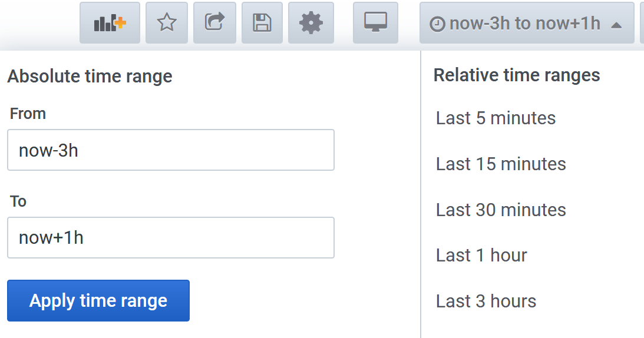This screenshot has height=338, width=644.
Task: Focus the From input showing now-3h
Action: point(171,150)
